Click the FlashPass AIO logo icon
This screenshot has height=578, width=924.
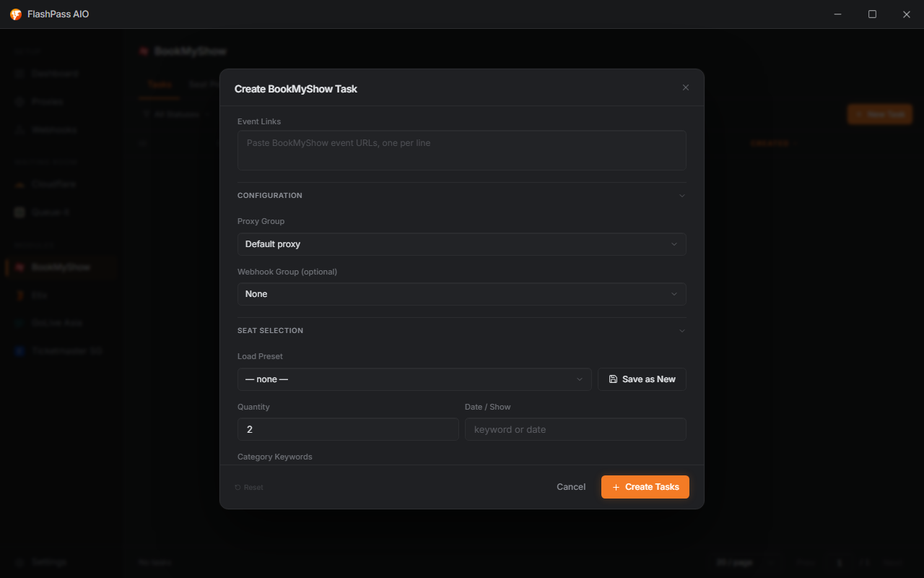click(x=16, y=14)
